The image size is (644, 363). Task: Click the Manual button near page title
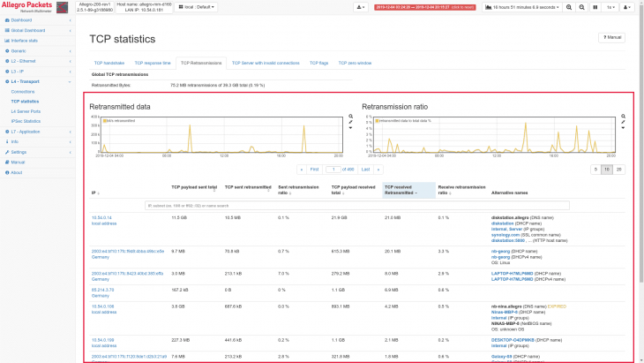613,37
